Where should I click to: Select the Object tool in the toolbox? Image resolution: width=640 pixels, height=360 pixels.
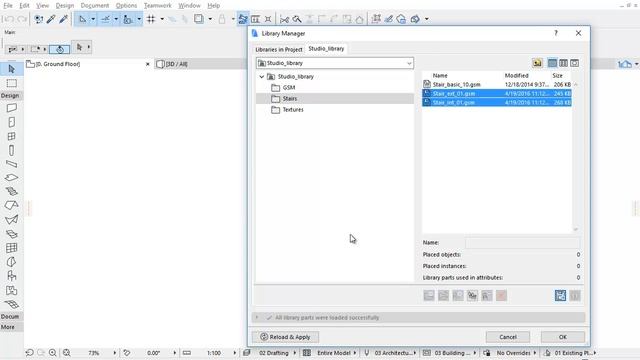point(11,276)
